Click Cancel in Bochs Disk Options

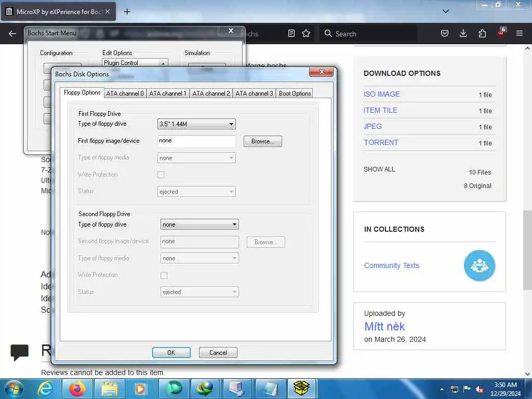(218, 353)
